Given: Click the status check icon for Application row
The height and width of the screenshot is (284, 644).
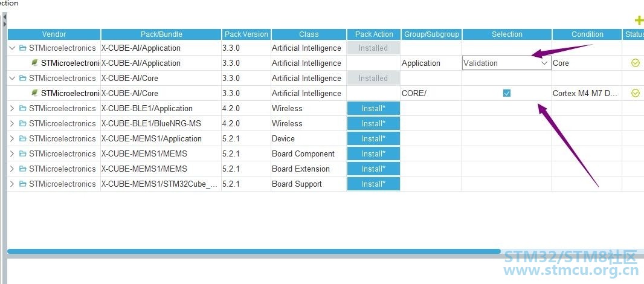Looking at the screenshot, I should coord(636,63).
